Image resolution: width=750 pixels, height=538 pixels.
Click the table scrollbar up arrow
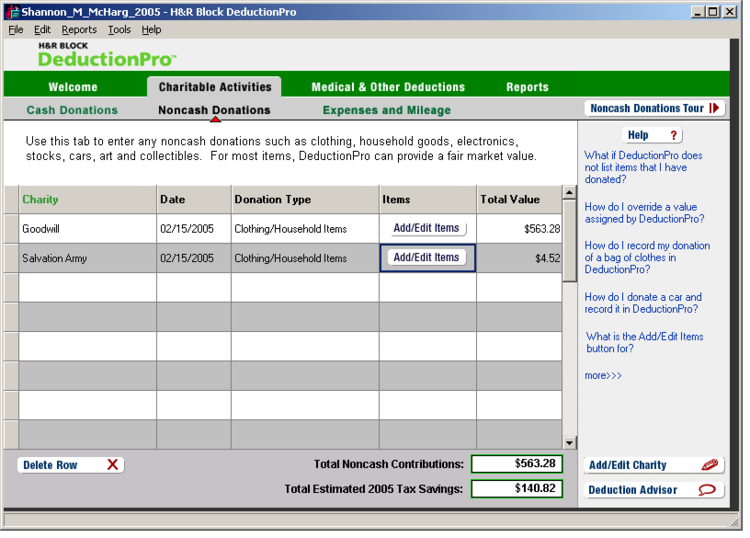pyautogui.click(x=569, y=193)
